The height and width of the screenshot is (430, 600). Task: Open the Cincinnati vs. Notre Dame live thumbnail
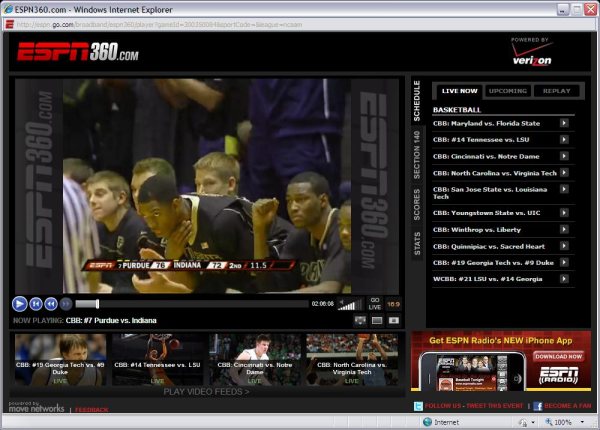(x=254, y=360)
